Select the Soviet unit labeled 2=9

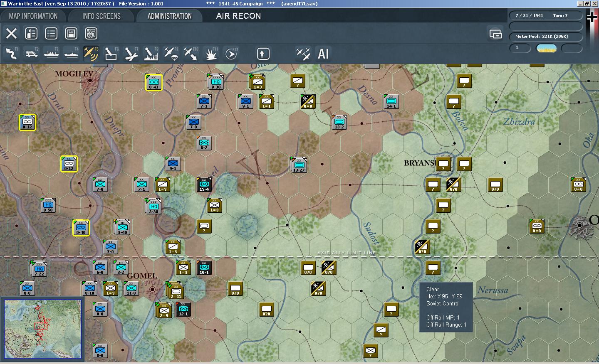pyautogui.click(x=163, y=310)
